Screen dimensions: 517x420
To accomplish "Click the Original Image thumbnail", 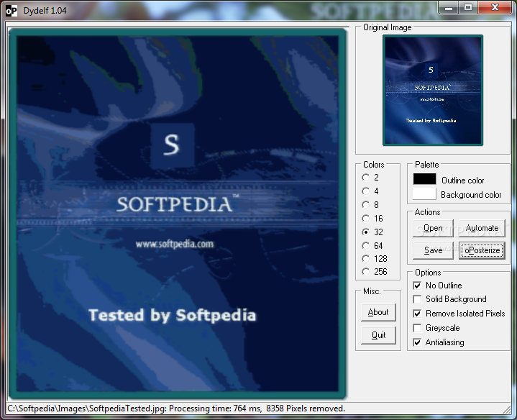I will pyautogui.click(x=433, y=90).
